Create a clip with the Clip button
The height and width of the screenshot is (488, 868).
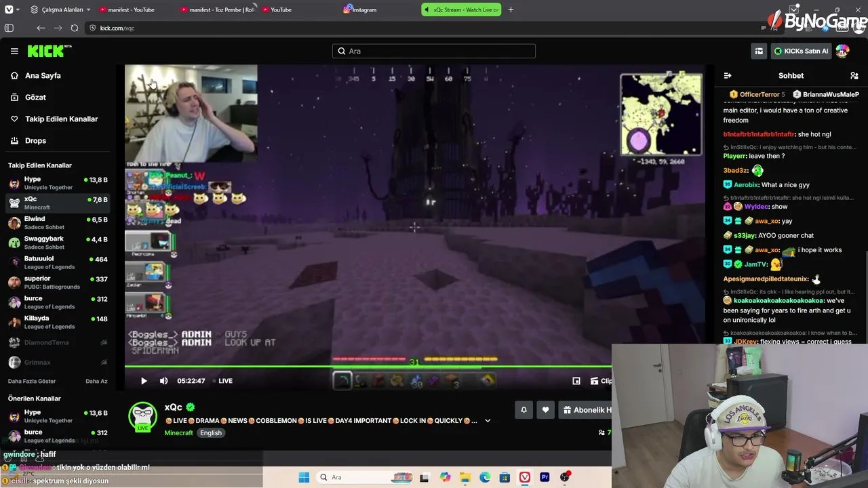click(x=600, y=381)
